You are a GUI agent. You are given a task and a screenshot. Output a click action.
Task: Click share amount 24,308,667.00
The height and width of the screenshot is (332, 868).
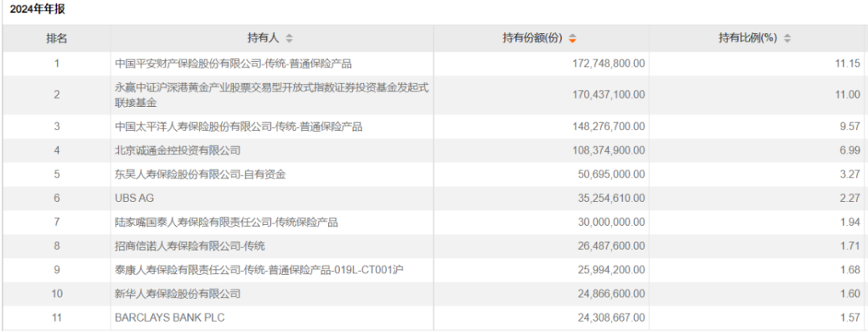[x=611, y=318]
